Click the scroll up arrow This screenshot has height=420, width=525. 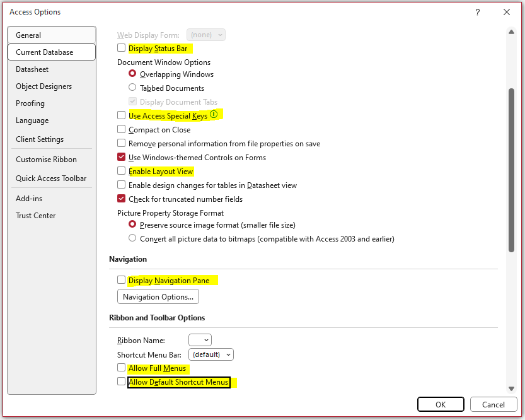pos(511,32)
